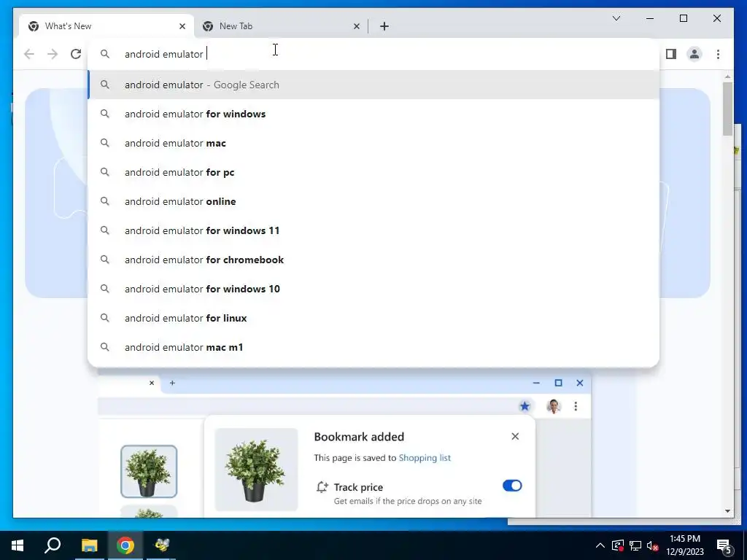Choose 'android emulator for windows' suggestion
The image size is (747, 560).
coord(373,114)
